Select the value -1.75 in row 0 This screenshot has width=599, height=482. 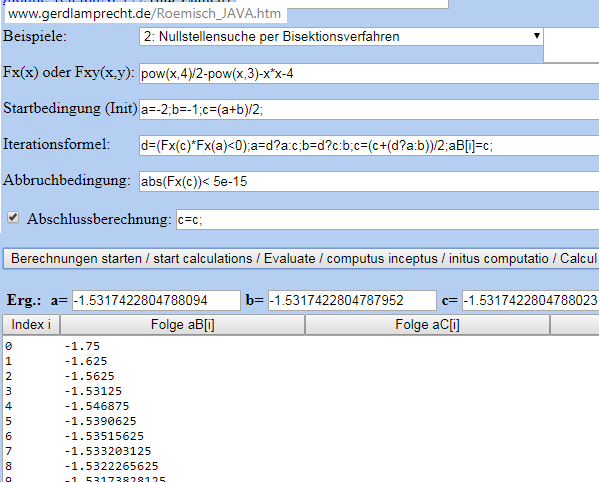tap(82, 346)
